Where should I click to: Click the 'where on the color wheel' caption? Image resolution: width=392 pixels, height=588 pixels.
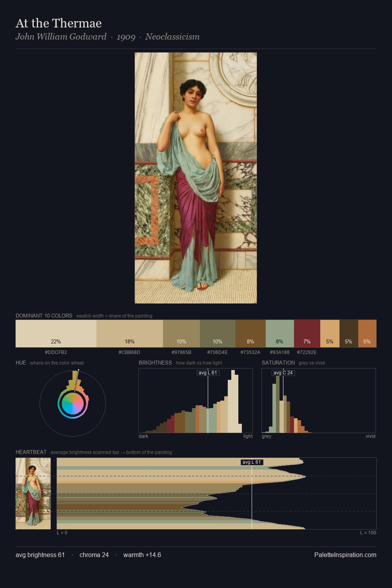(x=57, y=363)
